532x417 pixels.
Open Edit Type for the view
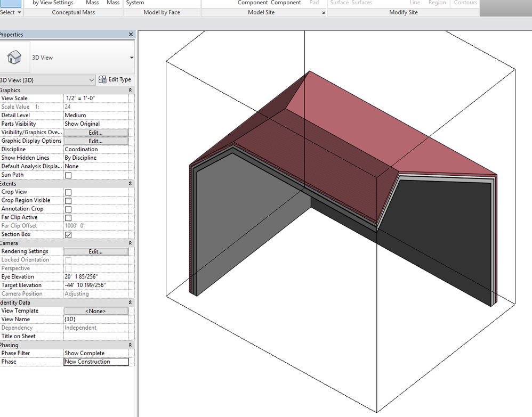point(115,79)
